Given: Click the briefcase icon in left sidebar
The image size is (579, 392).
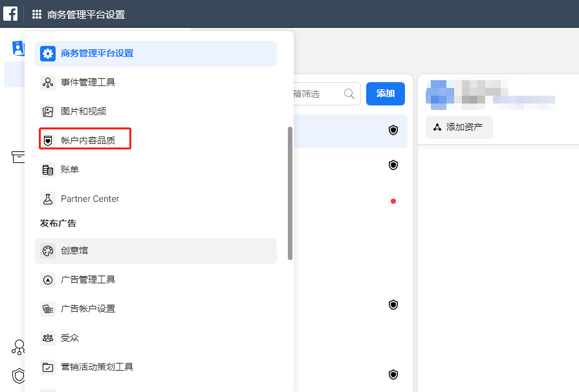Looking at the screenshot, I should click(x=18, y=157).
